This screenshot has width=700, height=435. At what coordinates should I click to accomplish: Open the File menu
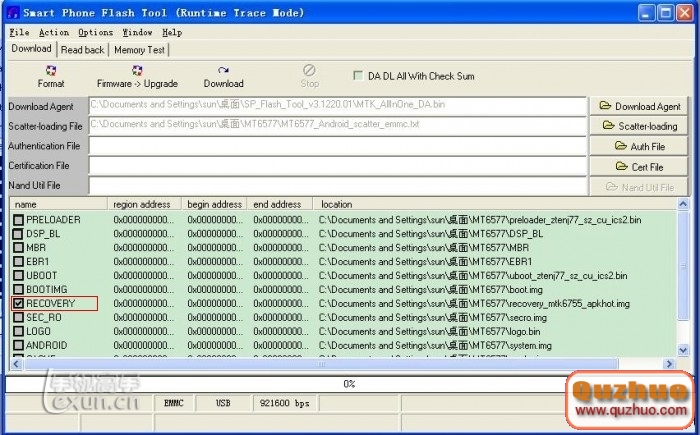(x=16, y=32)
